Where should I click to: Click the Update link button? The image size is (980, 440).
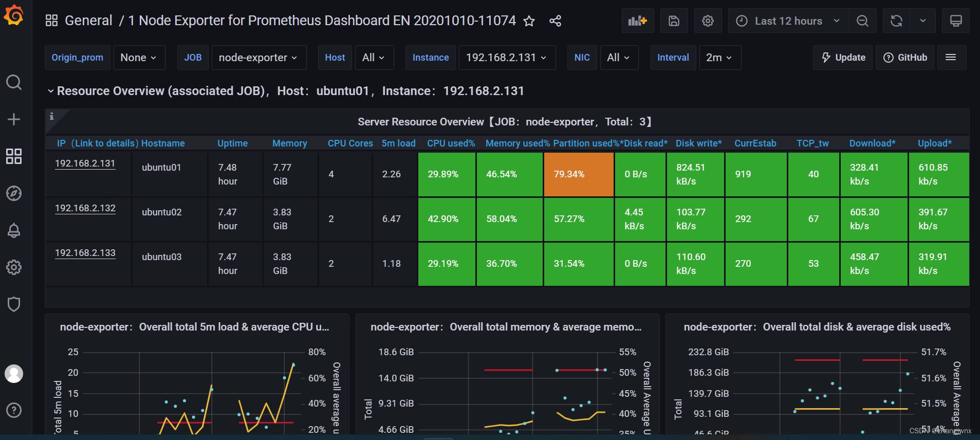coord(843,58)
